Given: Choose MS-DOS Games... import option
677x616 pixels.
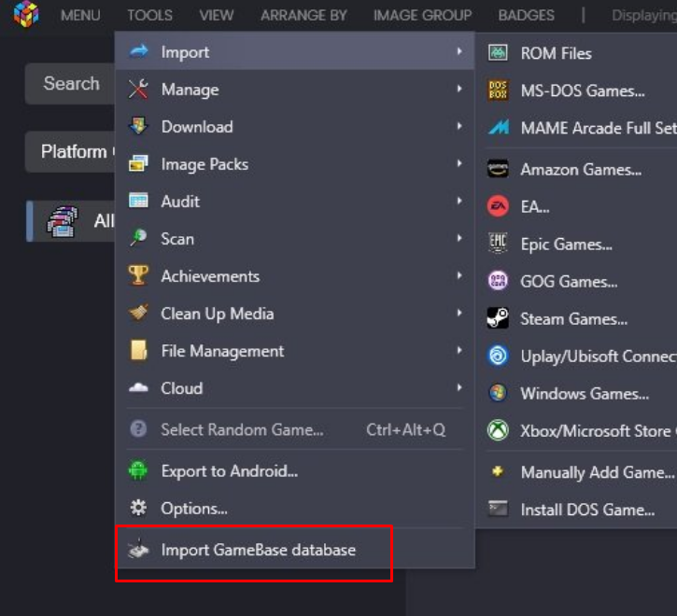Looking at the screenshot, I should (x=576, y=91).
